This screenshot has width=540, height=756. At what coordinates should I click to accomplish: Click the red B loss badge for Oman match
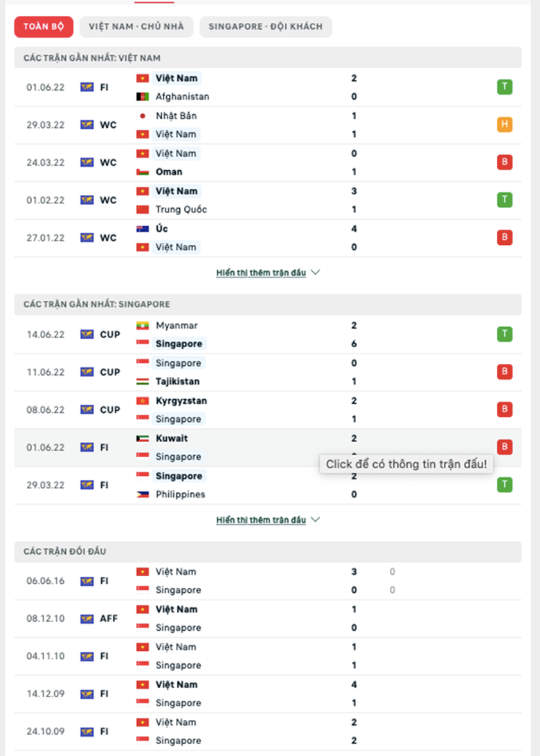coord(505,163)
